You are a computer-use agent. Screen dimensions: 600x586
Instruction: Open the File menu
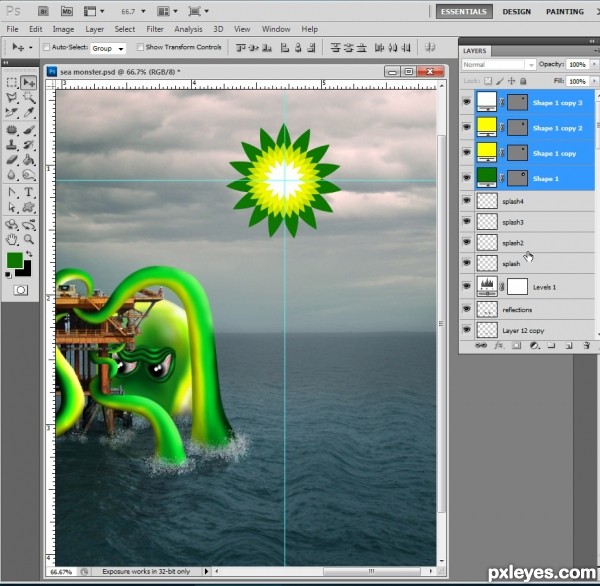click(x=12, y=29)
